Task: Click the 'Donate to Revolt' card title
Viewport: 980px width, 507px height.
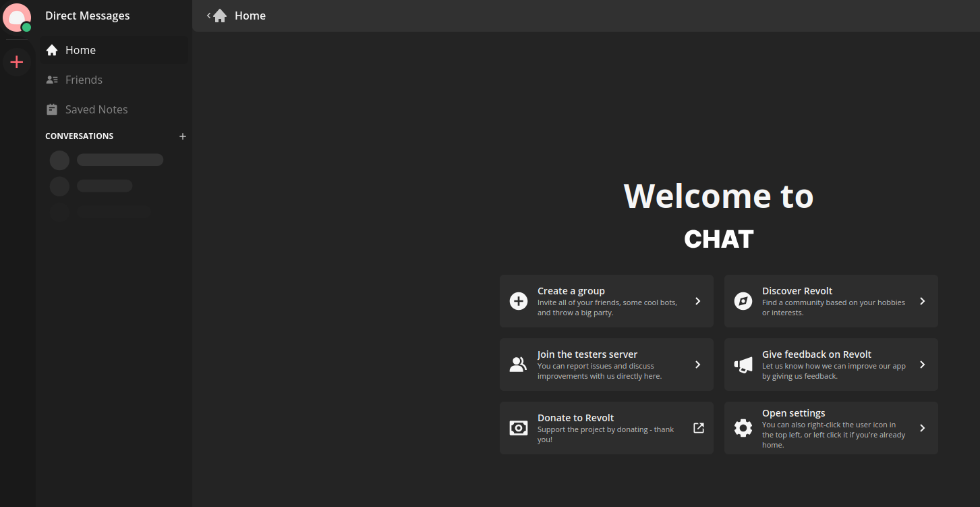Action: point(575,418)
